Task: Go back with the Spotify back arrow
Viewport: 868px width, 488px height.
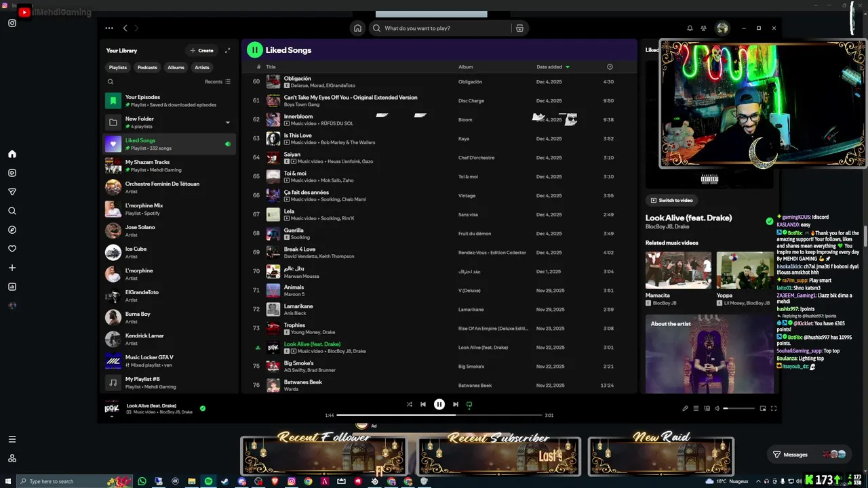Action: (125, 28)
